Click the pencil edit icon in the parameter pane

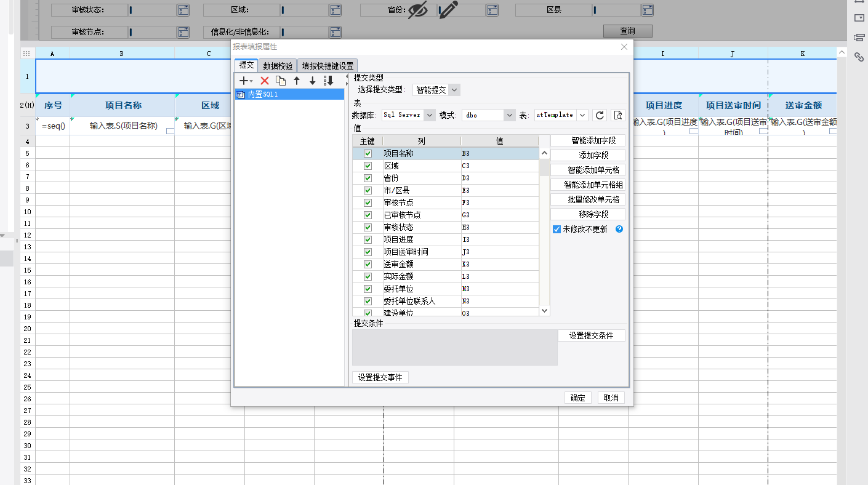click(x=449, y=9)
